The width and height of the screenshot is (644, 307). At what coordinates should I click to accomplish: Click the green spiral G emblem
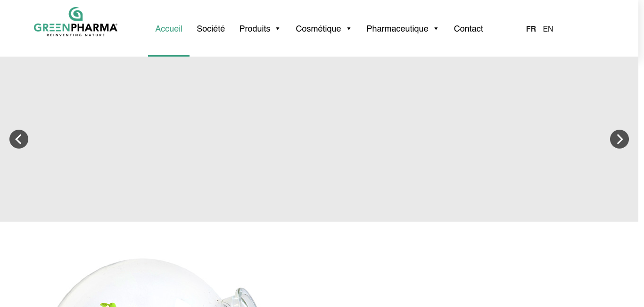(x=75, y=14)
